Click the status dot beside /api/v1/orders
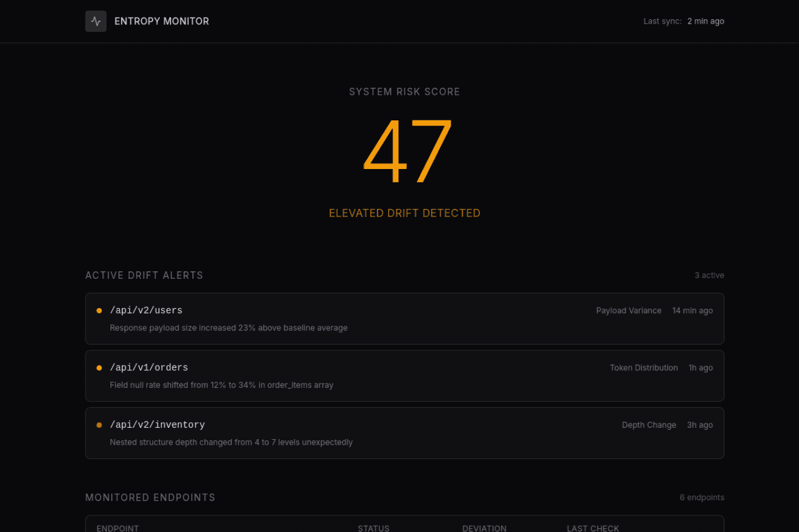 (x=99, y=368)
